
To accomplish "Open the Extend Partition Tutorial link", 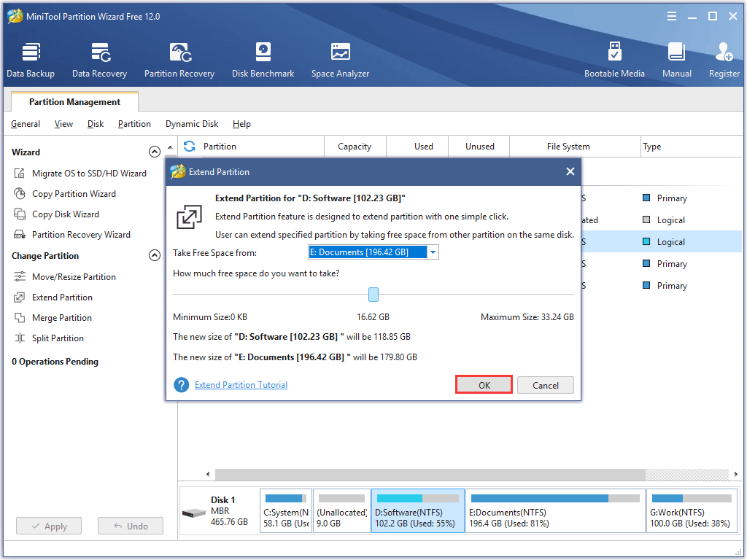I will tap(241, 385).
